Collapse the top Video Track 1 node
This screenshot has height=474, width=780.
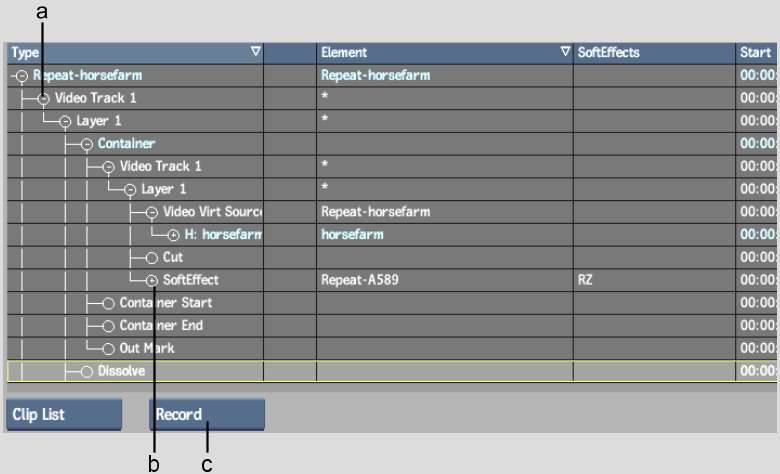coord(43,99)
